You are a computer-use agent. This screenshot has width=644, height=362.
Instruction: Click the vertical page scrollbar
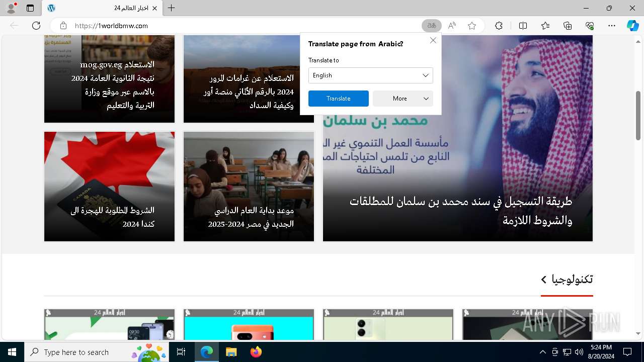click(x=638, y=115)
